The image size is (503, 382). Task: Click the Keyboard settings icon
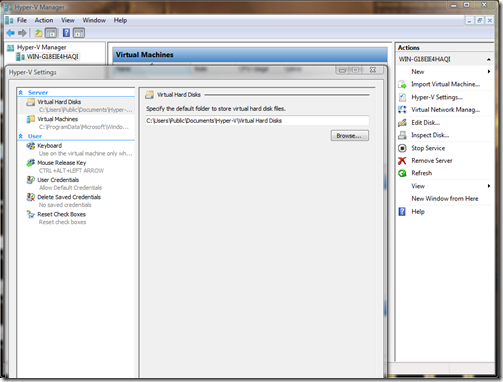[x=31, y=146]
